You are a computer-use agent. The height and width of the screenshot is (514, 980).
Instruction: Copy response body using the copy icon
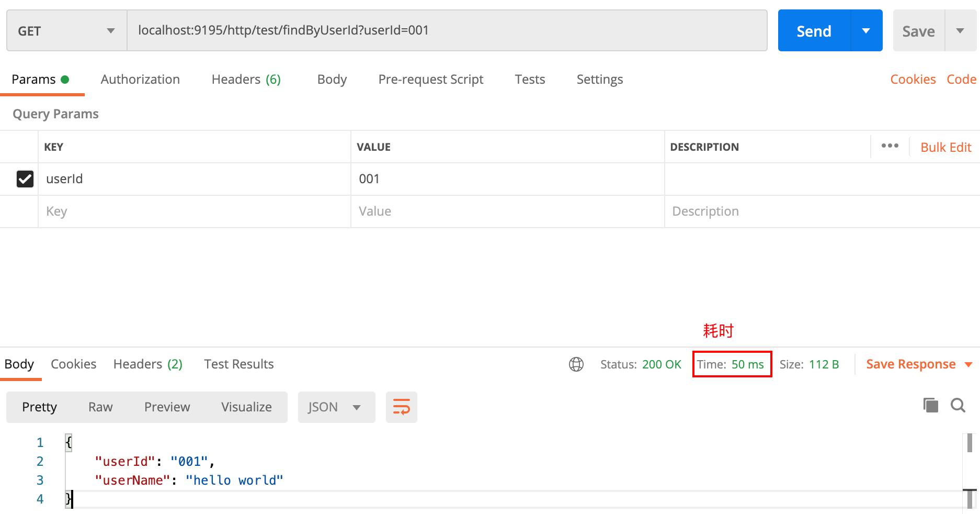(x=931, y=405)
